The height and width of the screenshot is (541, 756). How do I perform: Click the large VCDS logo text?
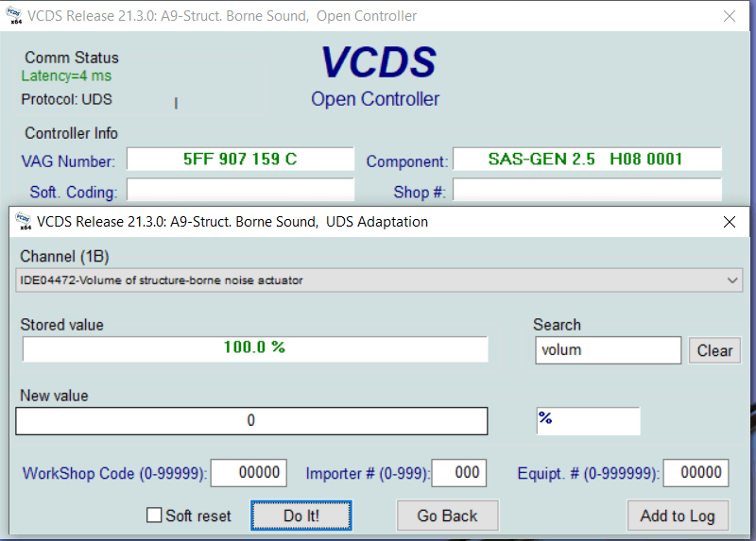(x=378, y=62)
